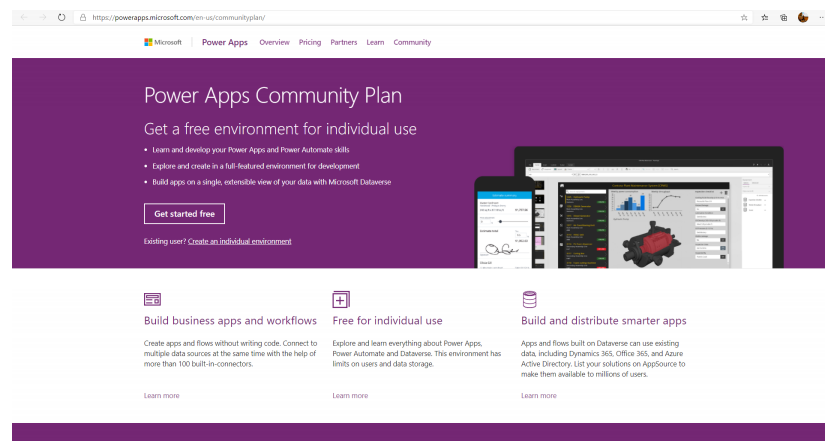Follow Create an individual environment link
The image size is (832, 441).
pyautogui.click(x=239, y=241)
